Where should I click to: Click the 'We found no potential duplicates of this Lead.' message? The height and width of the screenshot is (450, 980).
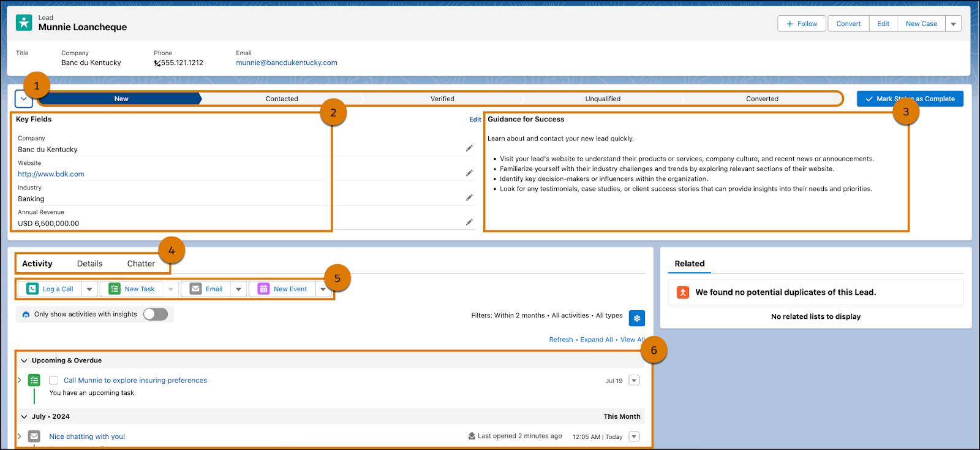(x=785, y=292)
